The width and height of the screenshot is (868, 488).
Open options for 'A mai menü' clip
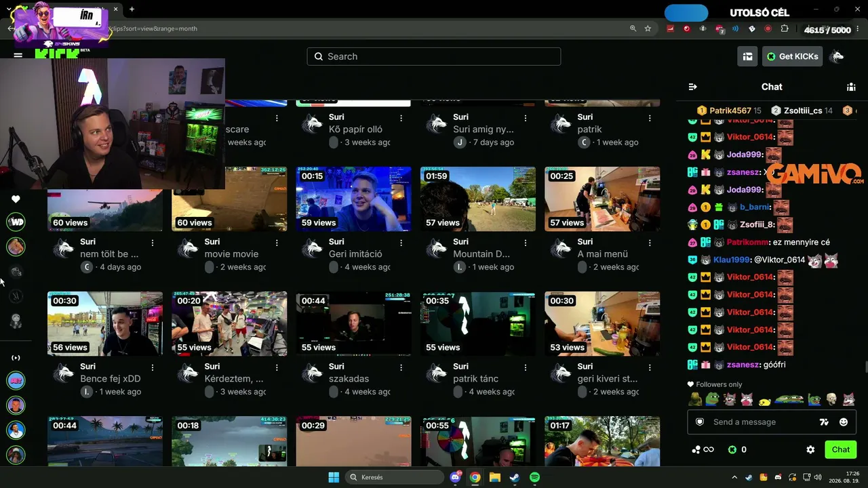650,243
